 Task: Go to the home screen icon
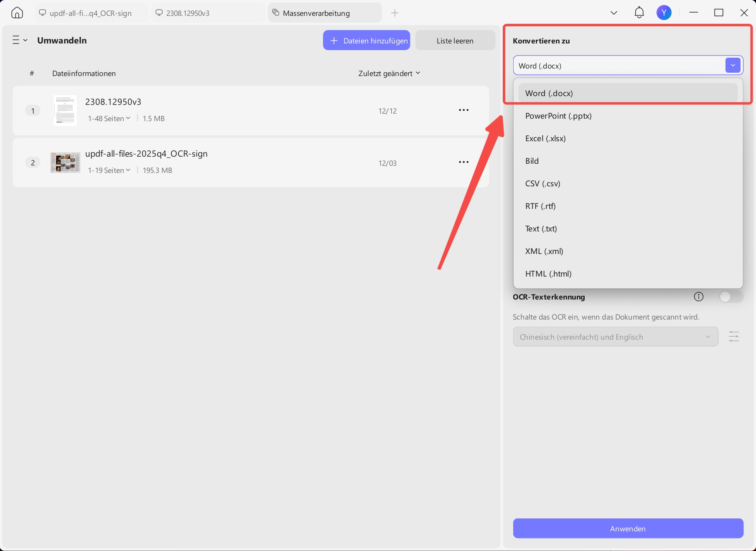point(17,13)
